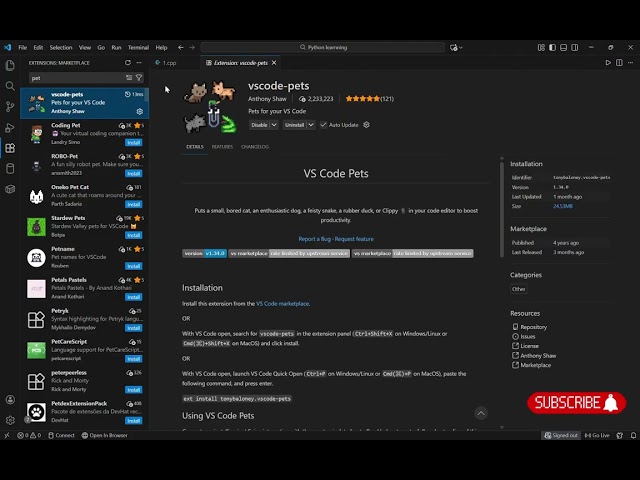Customize layout from the title bar
This screenshot has width=640, height=480.
[x=541, y=47]
